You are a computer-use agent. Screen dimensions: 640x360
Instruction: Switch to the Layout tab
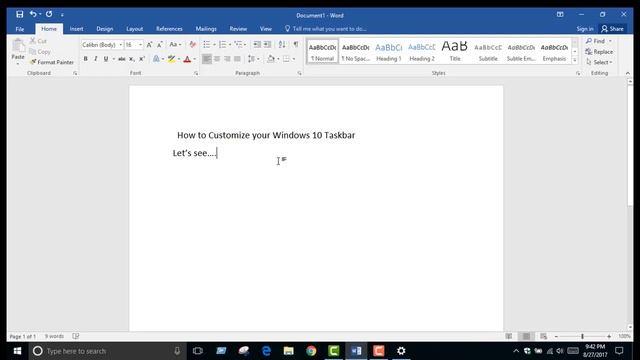click(x=134, y=29)
